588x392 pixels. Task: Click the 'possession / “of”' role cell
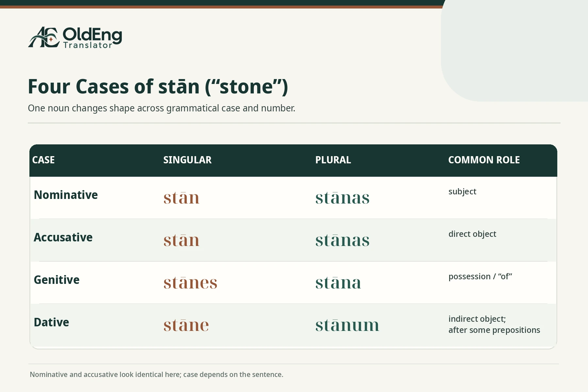click(x=480, y=276)
